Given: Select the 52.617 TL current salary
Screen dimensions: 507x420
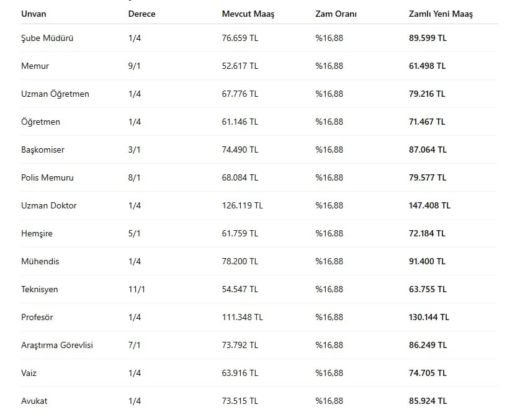Looking at the screenshot, I should 240,66.
